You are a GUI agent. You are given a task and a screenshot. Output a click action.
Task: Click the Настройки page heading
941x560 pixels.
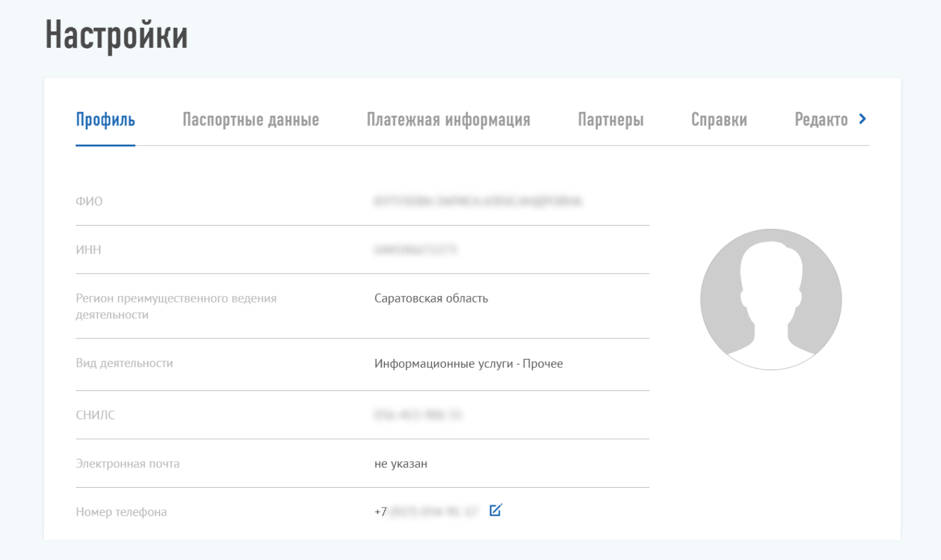coord(116,35)
